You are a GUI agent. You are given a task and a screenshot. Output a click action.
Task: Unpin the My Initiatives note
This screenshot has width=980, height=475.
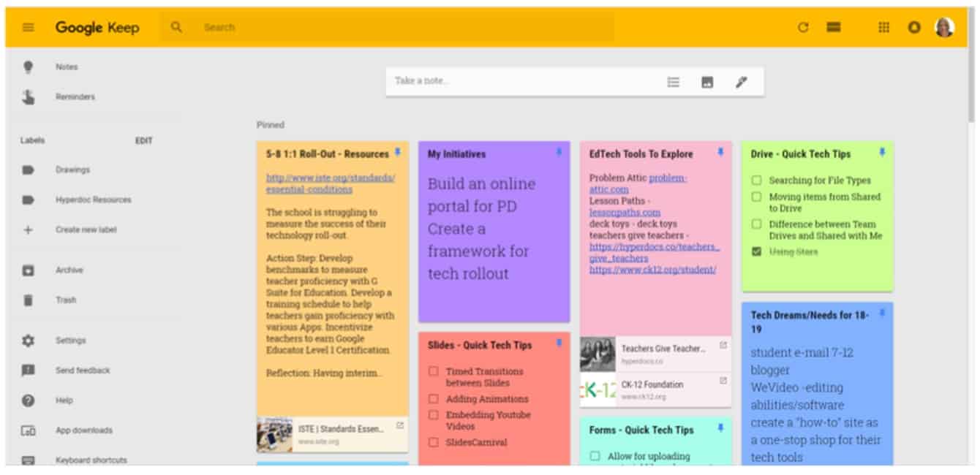coord(559,152)
